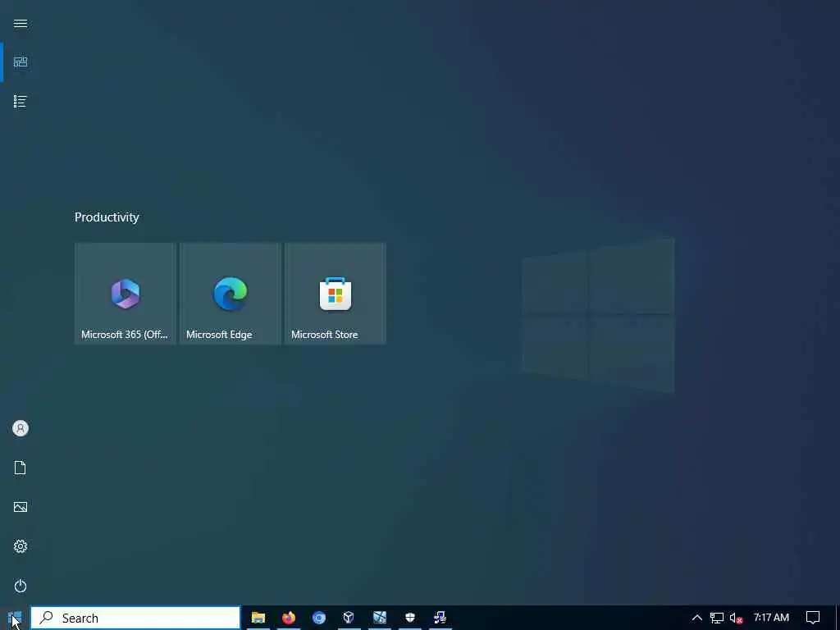Launch the Microsoft Edge tile
This screenshot has width=840, height=630.
[231, 294]
